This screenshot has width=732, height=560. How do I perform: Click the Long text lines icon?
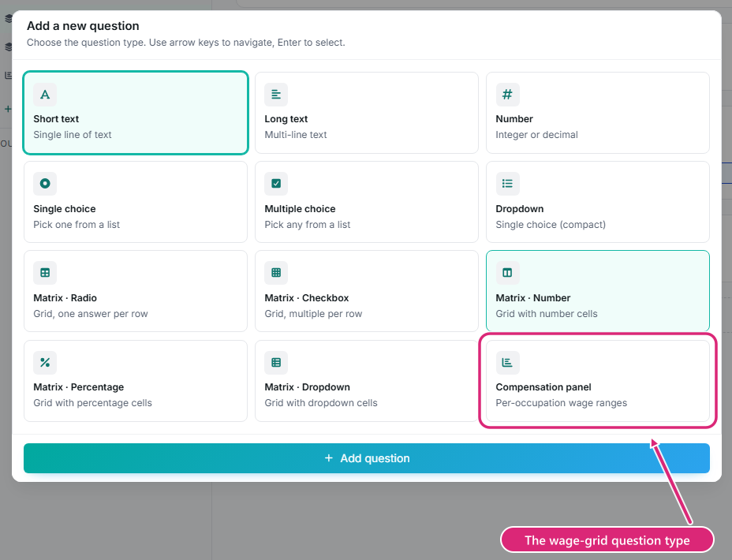tap(276, 95)
